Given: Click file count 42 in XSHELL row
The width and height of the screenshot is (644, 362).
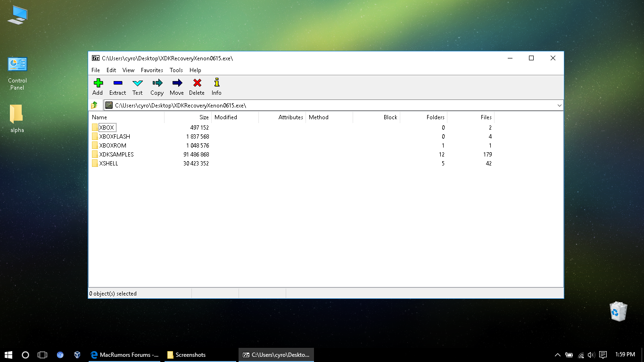Looking at the screenshot, I should point(489,164).
